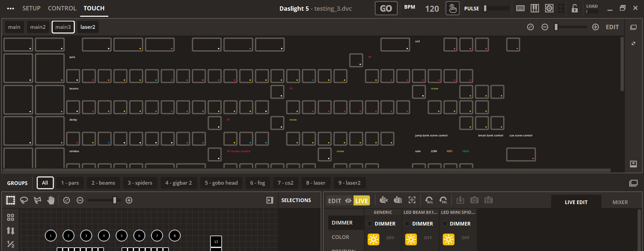Toggle the padlock lock icon

tap(575, 8)
